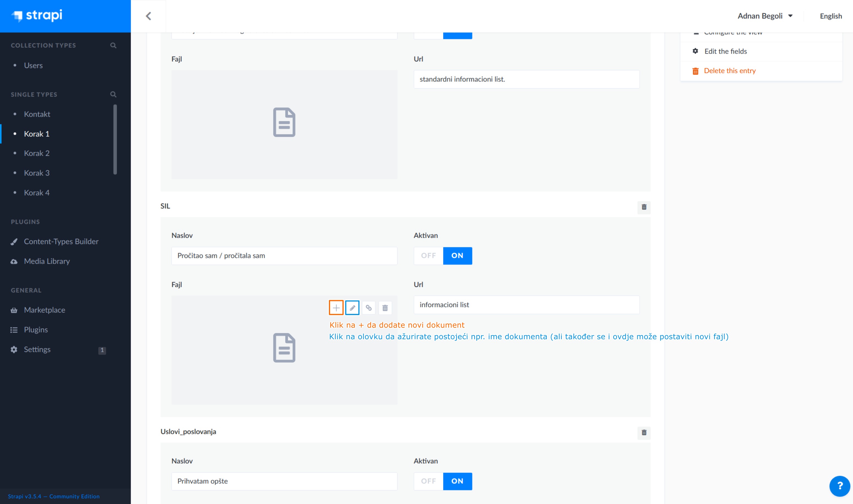This screenshot has width=853, height=504.
Task: Go back using the left chevron arrow
Action: click(148, 16)
